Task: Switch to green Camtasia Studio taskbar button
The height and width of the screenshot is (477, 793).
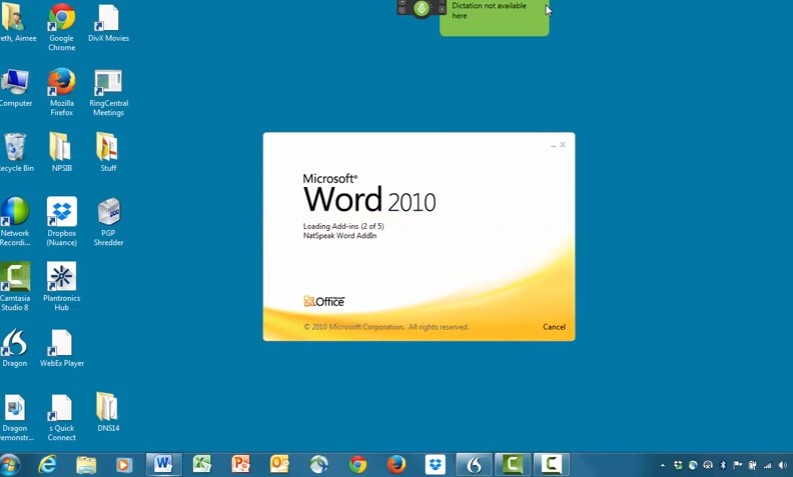Action: [512, 464]
